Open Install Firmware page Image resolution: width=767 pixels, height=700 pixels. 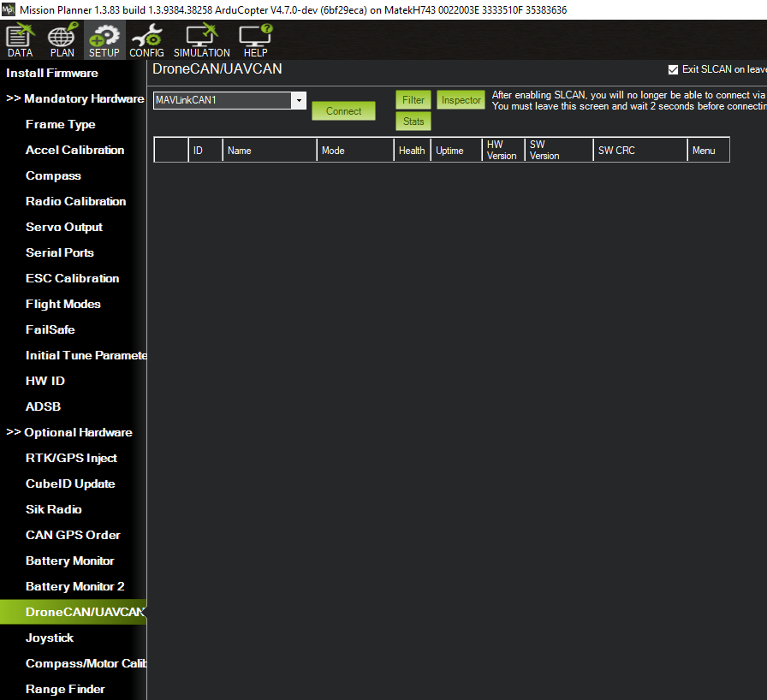tap(52, 73)
